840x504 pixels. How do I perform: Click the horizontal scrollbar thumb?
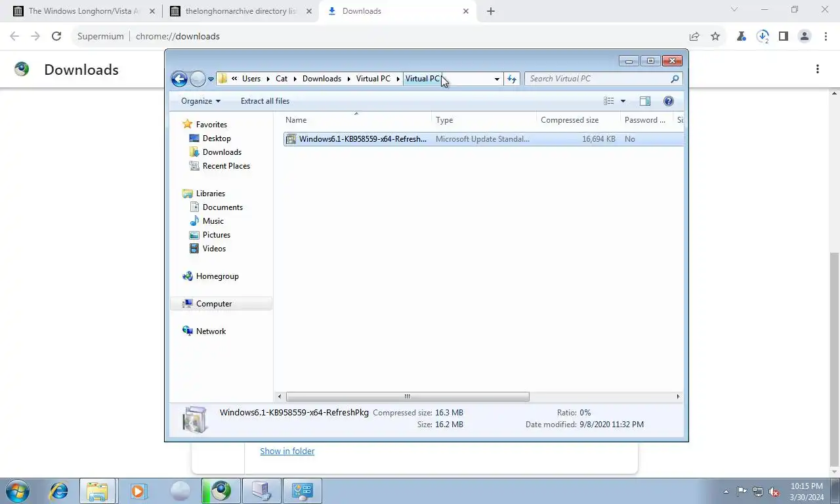click(x=407, y=396)
